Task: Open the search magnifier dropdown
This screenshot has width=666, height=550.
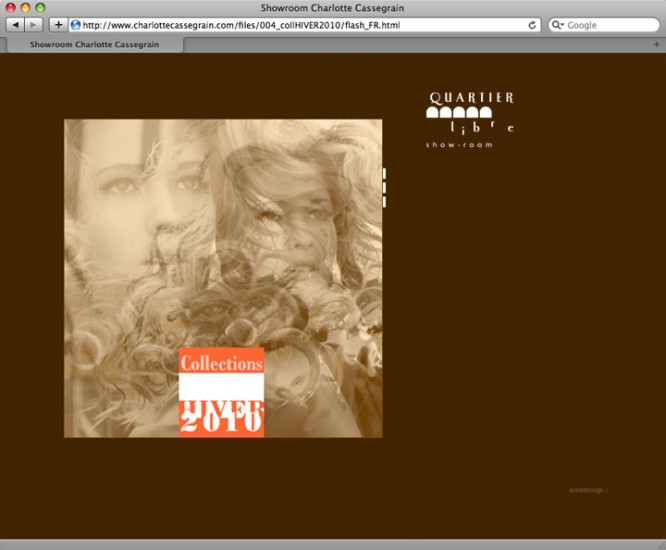Action: [557, 25]
